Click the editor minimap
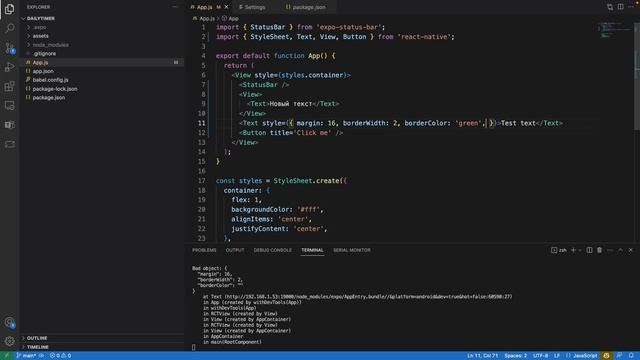Viewport: 640px width, 360px height. click(614, 31)
